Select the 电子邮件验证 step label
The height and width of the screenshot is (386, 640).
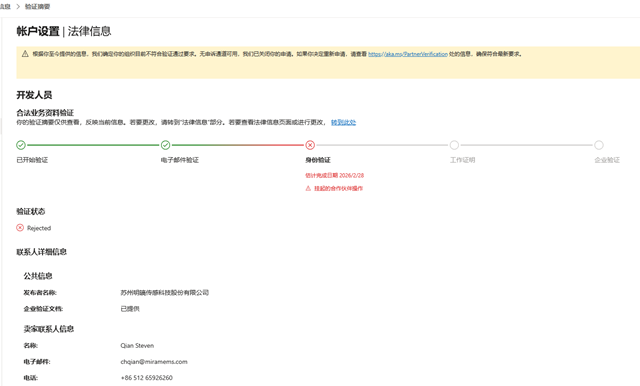pos(180,160)
